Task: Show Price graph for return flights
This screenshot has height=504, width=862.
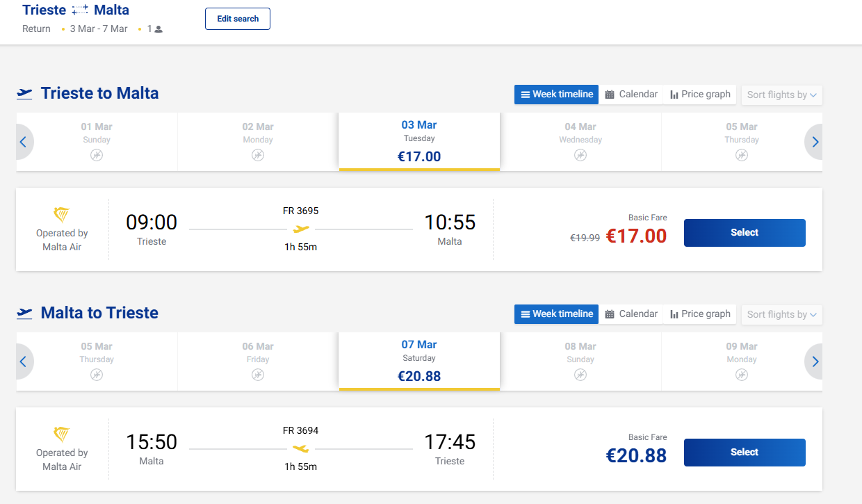Action: pyautogui.click(x=700, y=314)
